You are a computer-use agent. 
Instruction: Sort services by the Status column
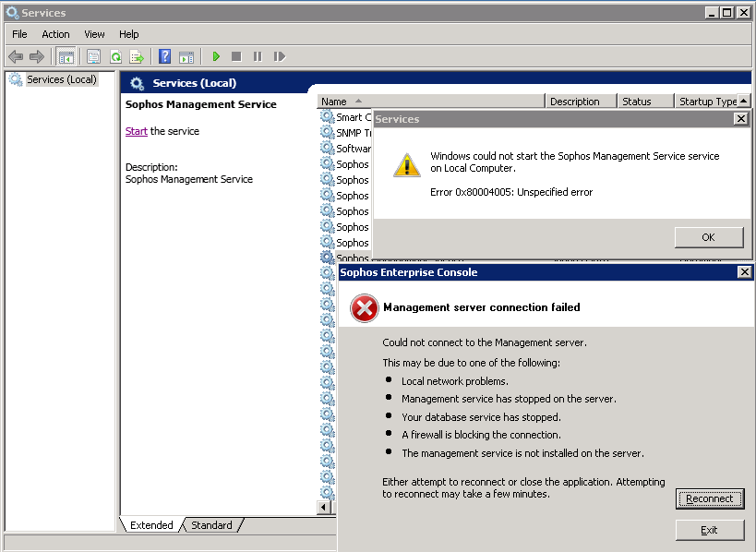(x=645, y=102)
